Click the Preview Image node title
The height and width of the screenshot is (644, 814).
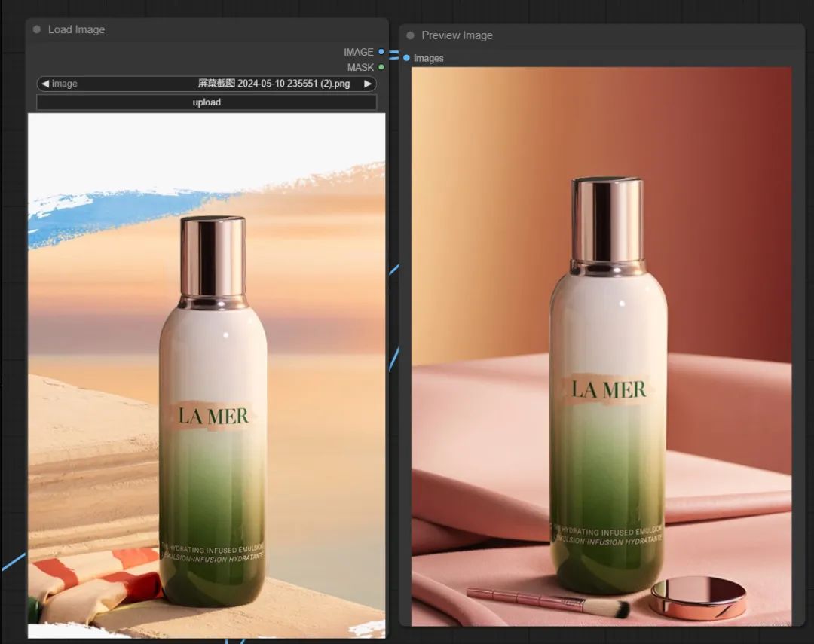point(457,35)
